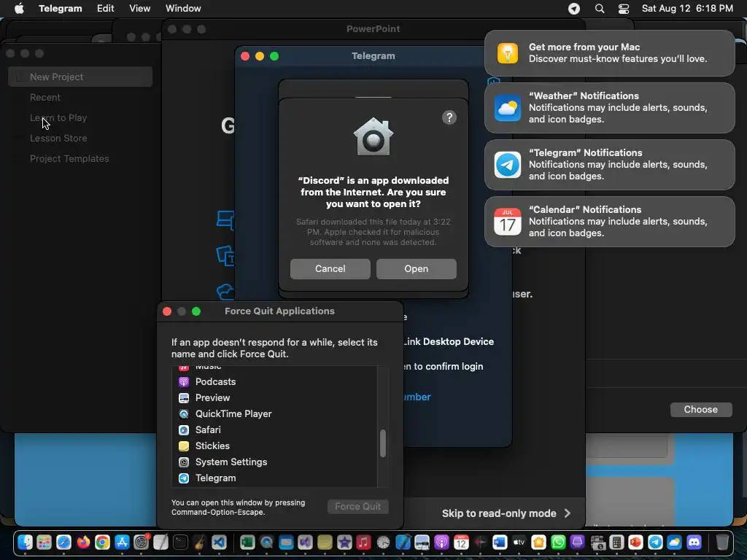The image size is (747, 560).
Task: Click the Telegram status icon in menu bar
Action: click(x=574, y=9)
